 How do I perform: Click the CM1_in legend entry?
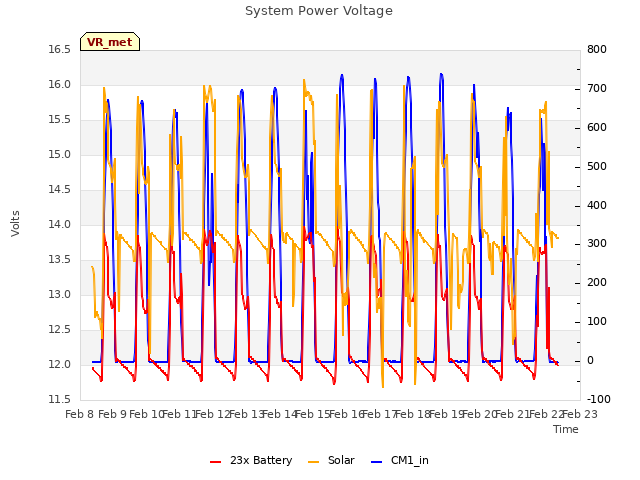coord(400,460)
